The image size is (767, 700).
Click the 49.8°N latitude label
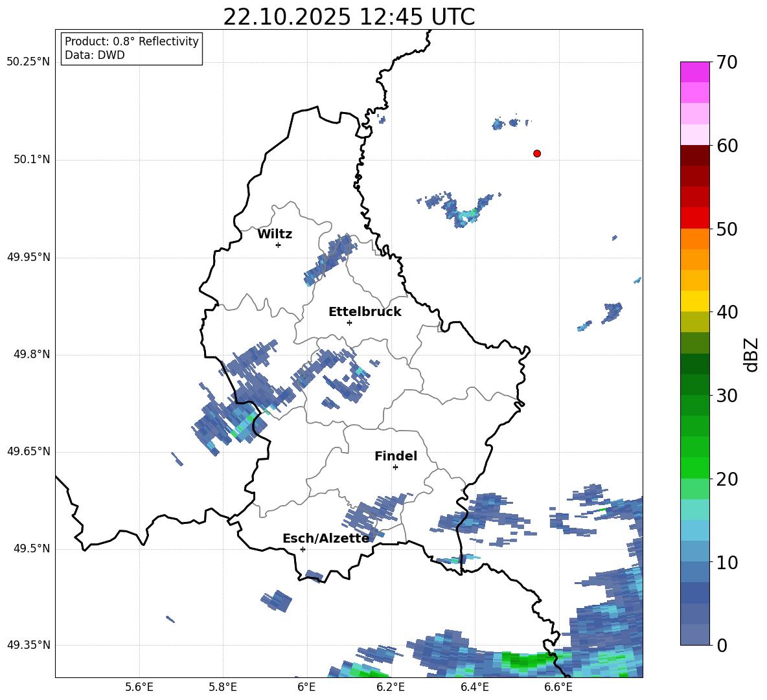click(32, 354)
